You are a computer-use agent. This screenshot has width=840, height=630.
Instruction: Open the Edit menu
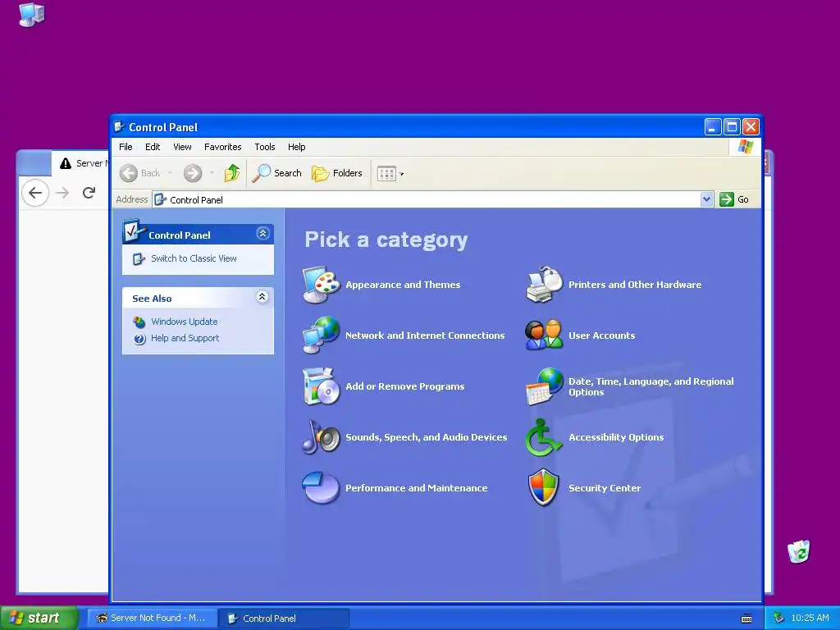coord(153,147)
